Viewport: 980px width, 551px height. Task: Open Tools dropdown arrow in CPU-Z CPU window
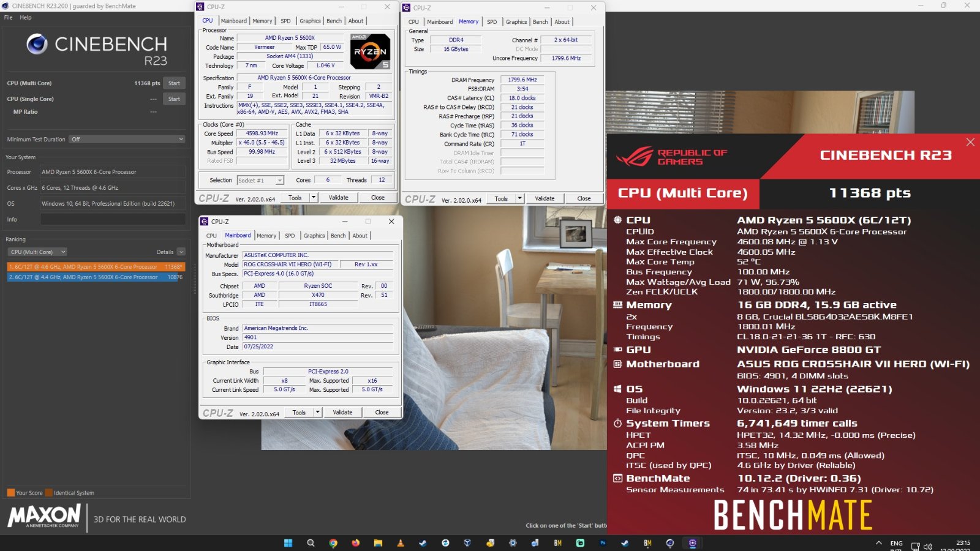[314, 198]
